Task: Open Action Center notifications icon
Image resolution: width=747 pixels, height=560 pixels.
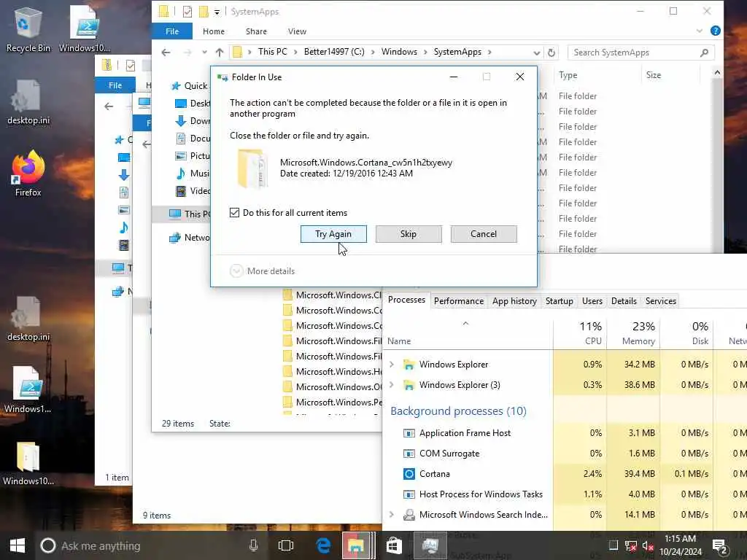Action: point(719,547)
